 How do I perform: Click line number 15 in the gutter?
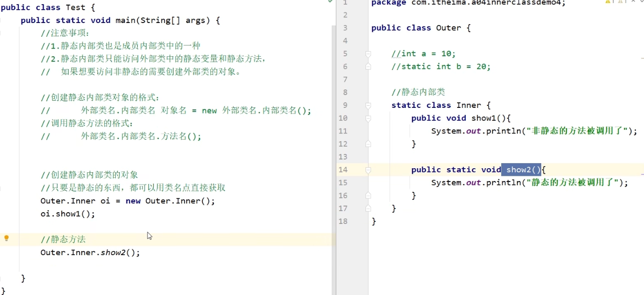[343, 183]
